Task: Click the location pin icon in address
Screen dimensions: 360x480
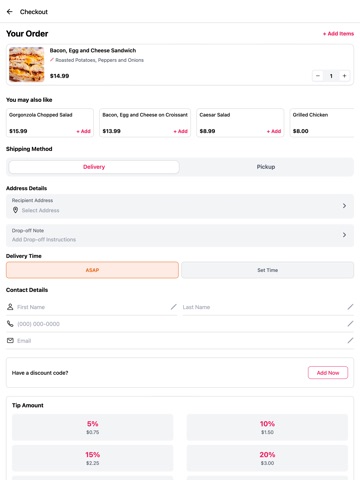Action: [15, 210]
